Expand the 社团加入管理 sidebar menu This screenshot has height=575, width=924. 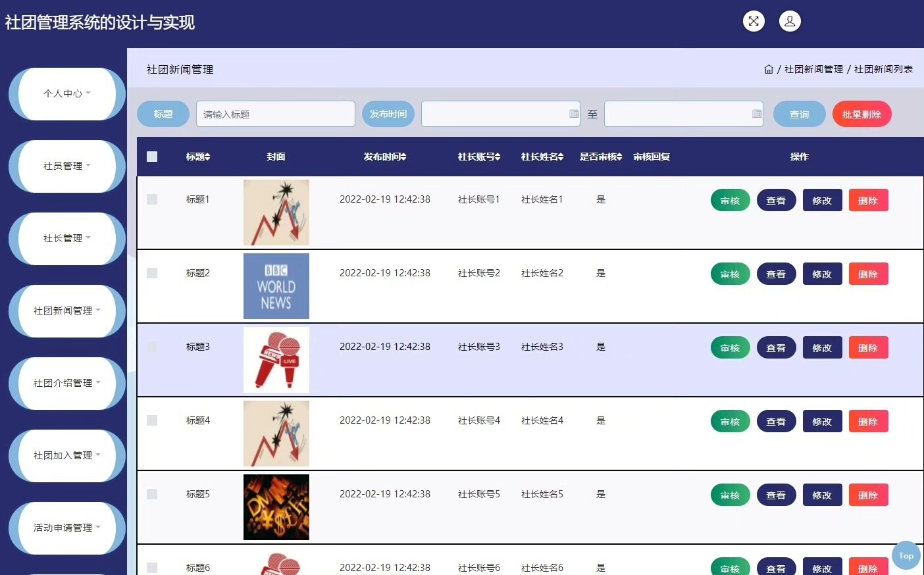tap(67, 456)
